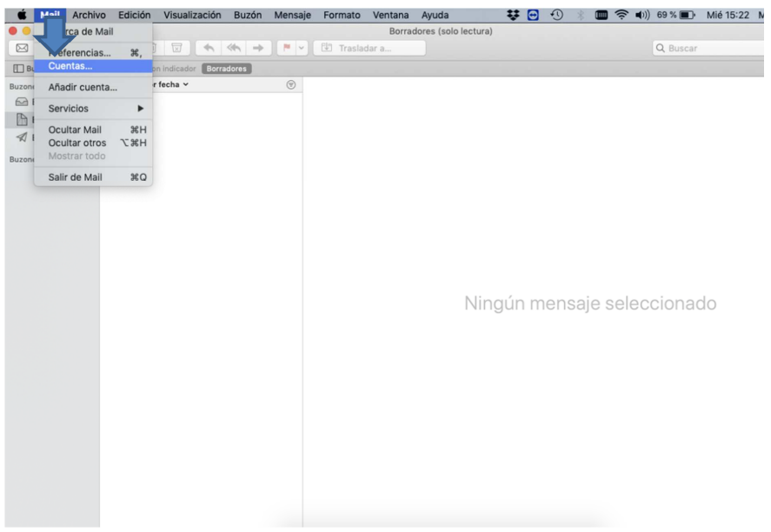
Task: Click the forward arrow icon
Action: point(258,48)
